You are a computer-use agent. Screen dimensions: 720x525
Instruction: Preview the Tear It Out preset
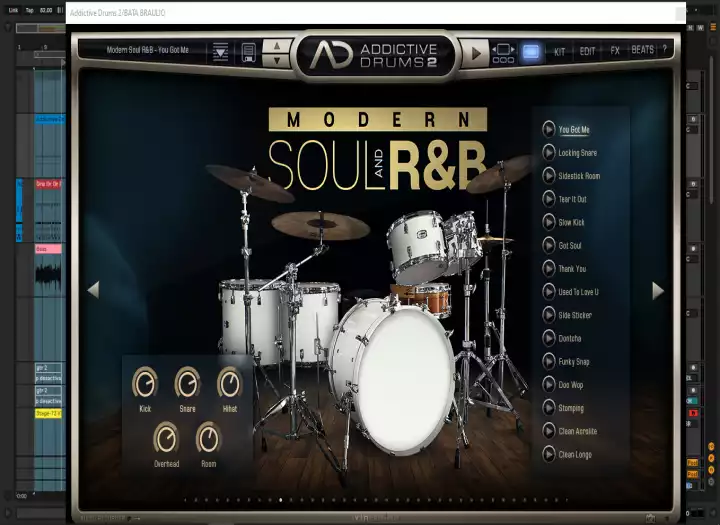point(548,199)
